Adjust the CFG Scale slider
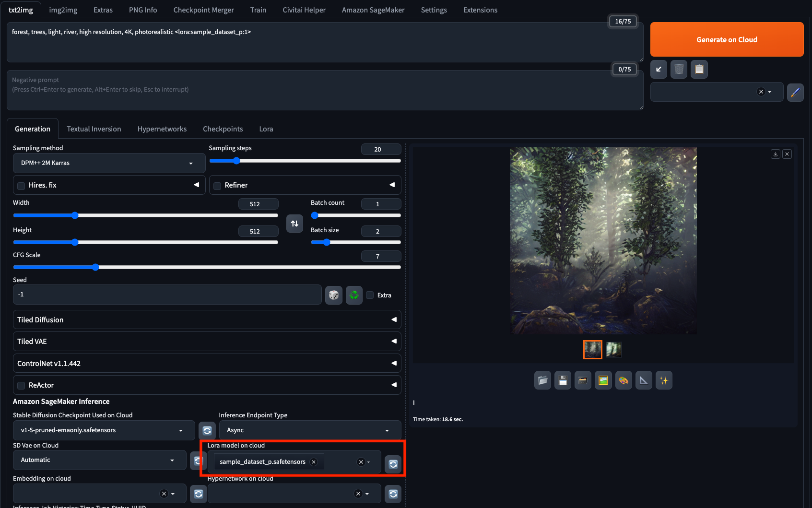The width and height of the screenshot is (812, 508). [x=207, y=267]
